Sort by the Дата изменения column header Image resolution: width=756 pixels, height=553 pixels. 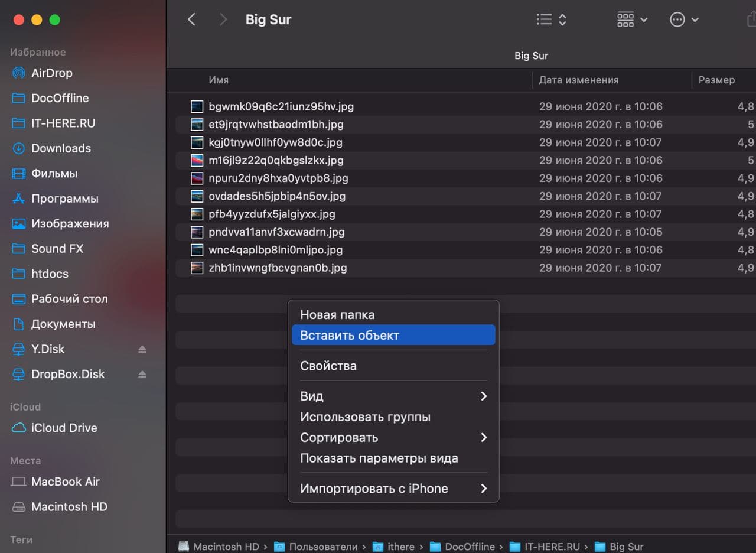pyautogui.click(x=611, y=80)
